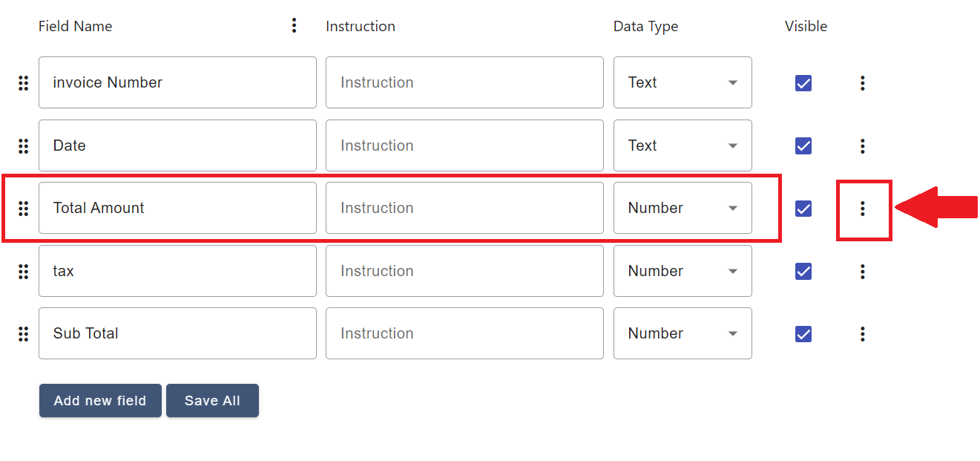This screenshot has height=461, width=980.
Task: Click the drag handle beside the tax field
Action: [x=23, y=271]
